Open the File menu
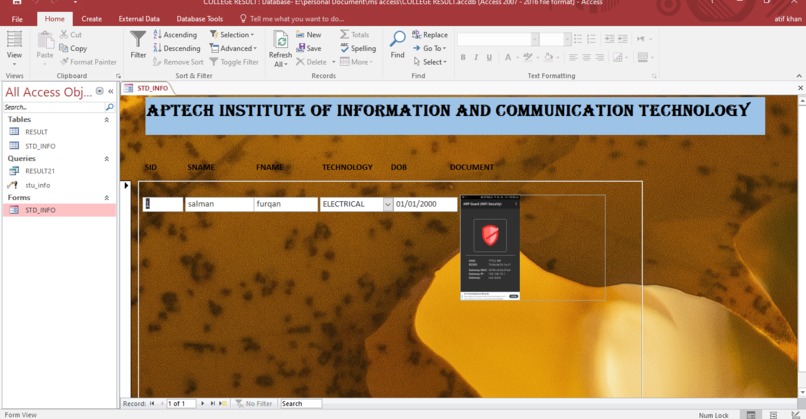 [17, 19]
